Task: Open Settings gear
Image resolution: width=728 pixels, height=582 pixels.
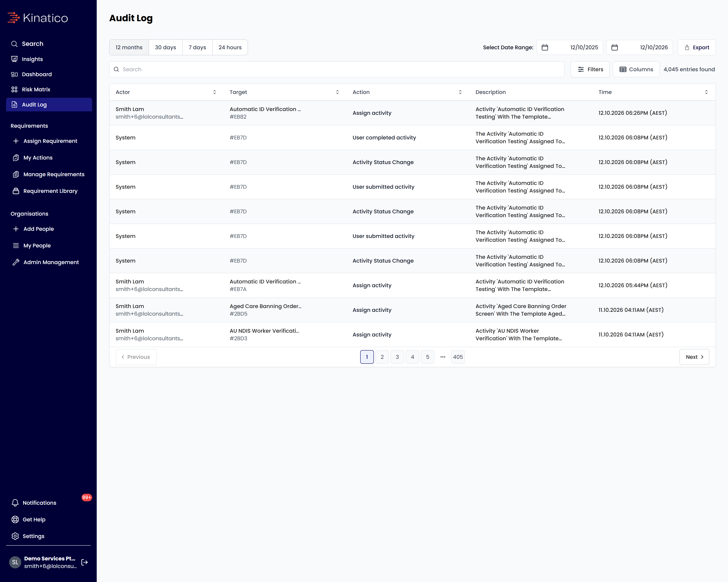Action: point(15,536)
